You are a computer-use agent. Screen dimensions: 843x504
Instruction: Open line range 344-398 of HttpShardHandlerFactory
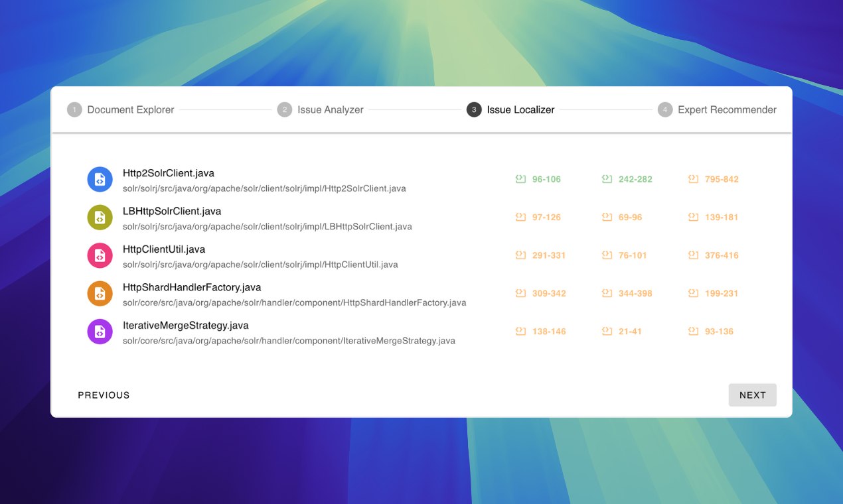[x=635, y=293]
